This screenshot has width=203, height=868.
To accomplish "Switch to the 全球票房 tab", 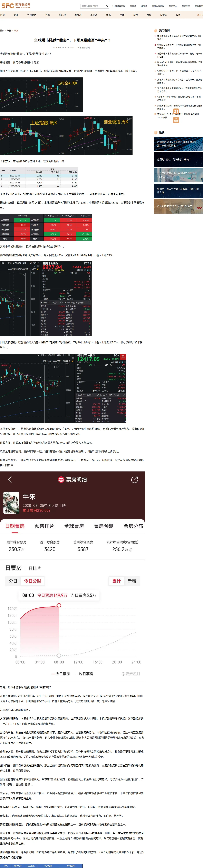I will click(74, 526).
